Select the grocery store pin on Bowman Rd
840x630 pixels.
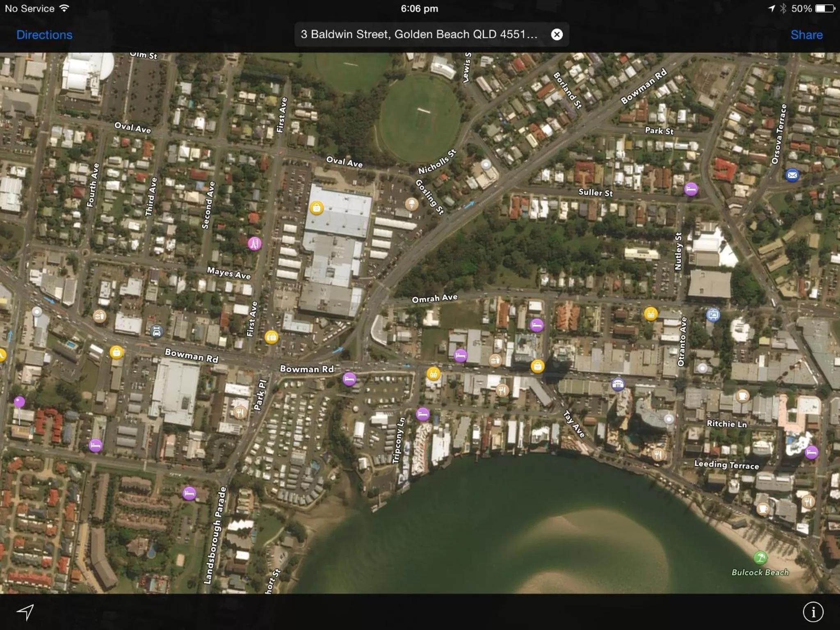(434, 374)
